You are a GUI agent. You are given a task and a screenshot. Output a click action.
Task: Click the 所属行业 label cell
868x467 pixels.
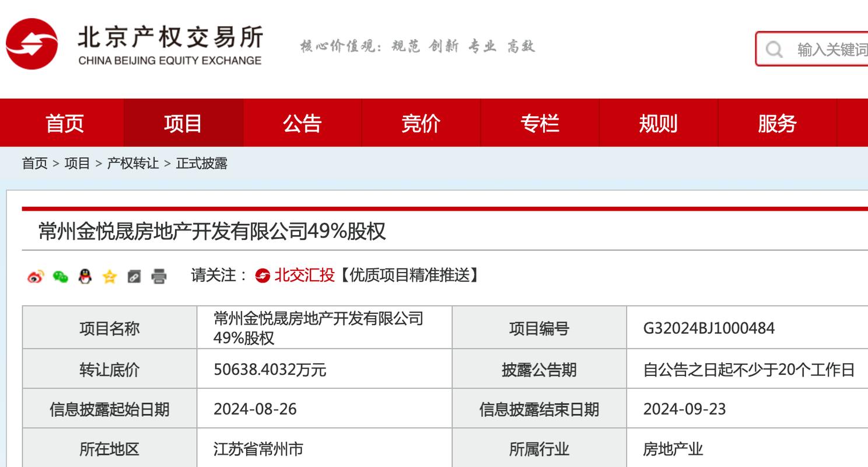pyautogui.click(x=539, y=449)
